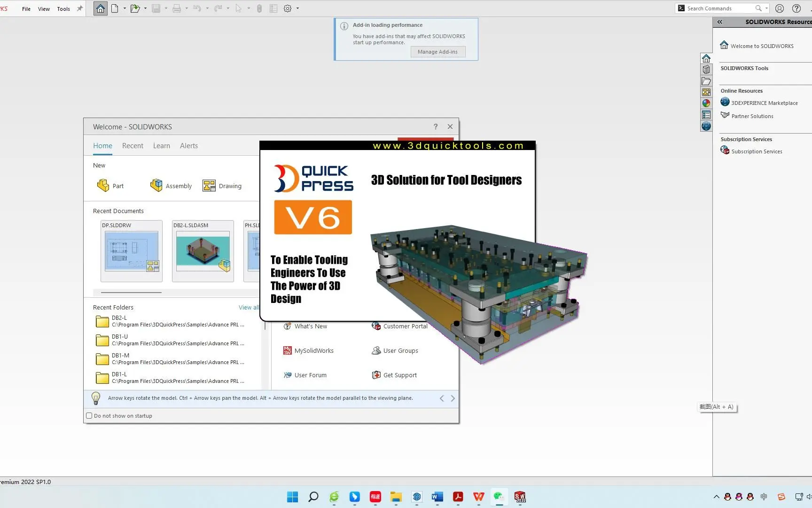Open WeChat from taskbar
The image size is (812, 508).
tap(499, 496)
